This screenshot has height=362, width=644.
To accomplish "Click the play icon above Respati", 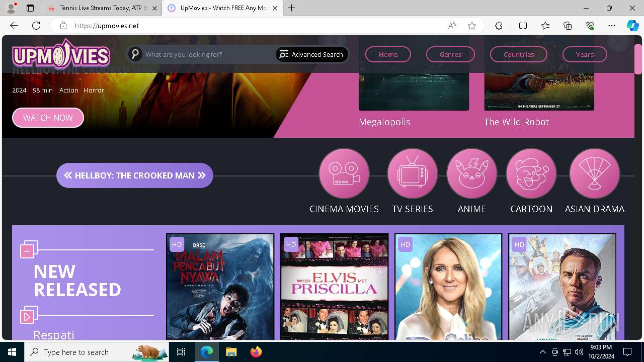I will [x=28, y=315].
